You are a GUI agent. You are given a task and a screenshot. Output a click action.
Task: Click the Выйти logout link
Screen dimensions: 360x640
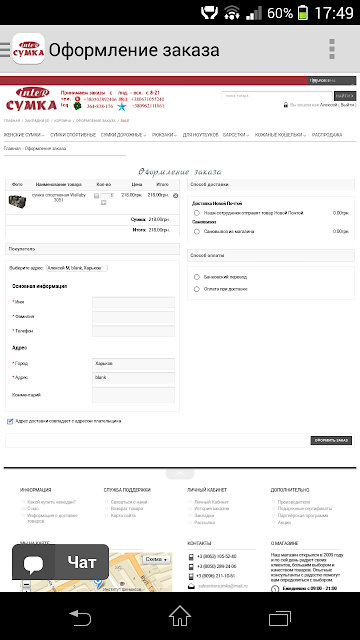click(348, 105)
